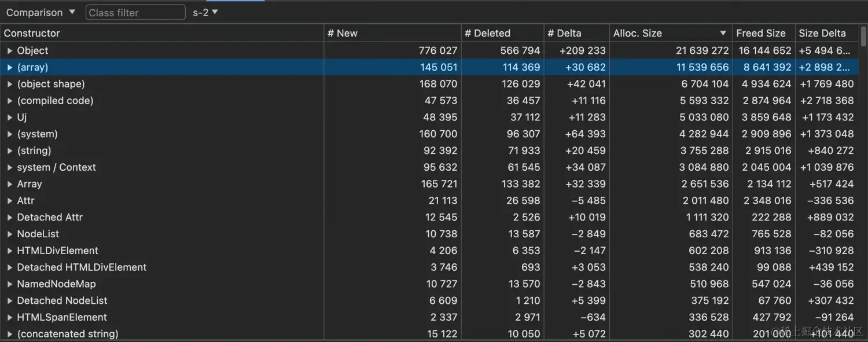Sort by the Freed Size column

point(760,33)
